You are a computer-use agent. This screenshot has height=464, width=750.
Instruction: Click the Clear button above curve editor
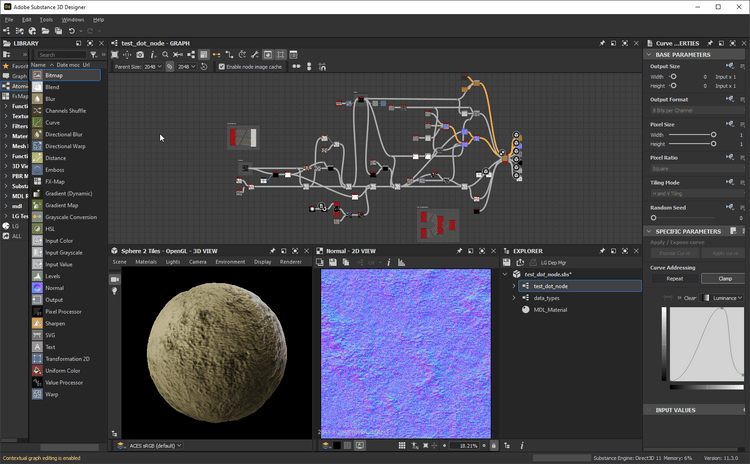(689, 298)
